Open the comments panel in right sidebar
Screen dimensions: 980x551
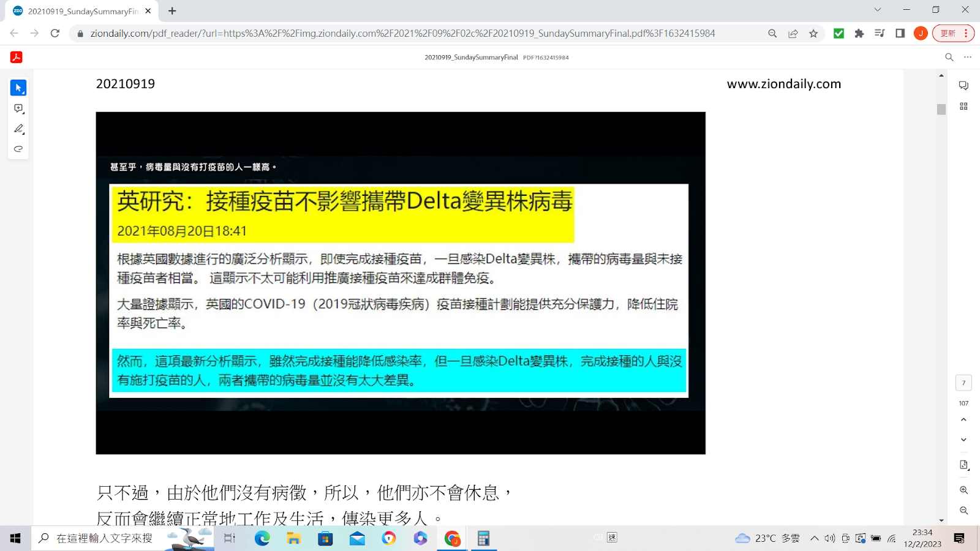pyautogui.click(x=963, y=86)
